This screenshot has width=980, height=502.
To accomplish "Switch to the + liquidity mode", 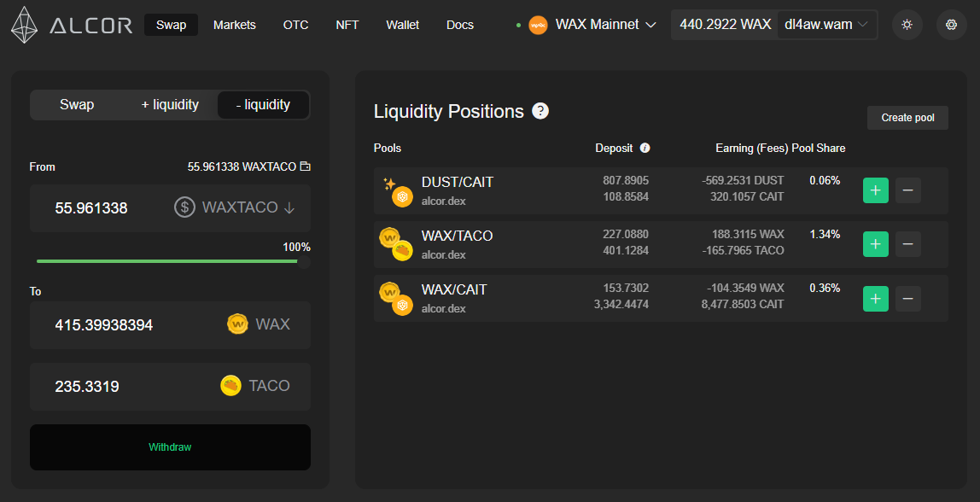I will pos(170,104).
